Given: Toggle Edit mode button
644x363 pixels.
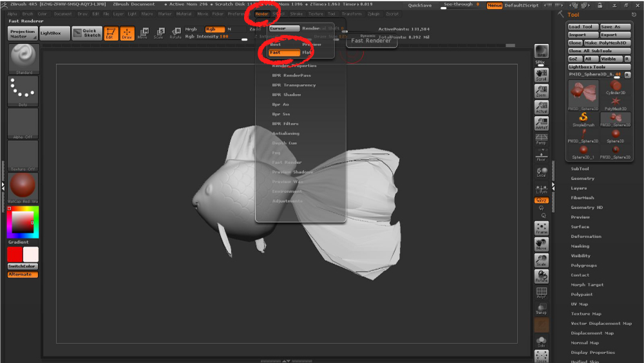Looking at the screenshot, I should tap(110, 33).
